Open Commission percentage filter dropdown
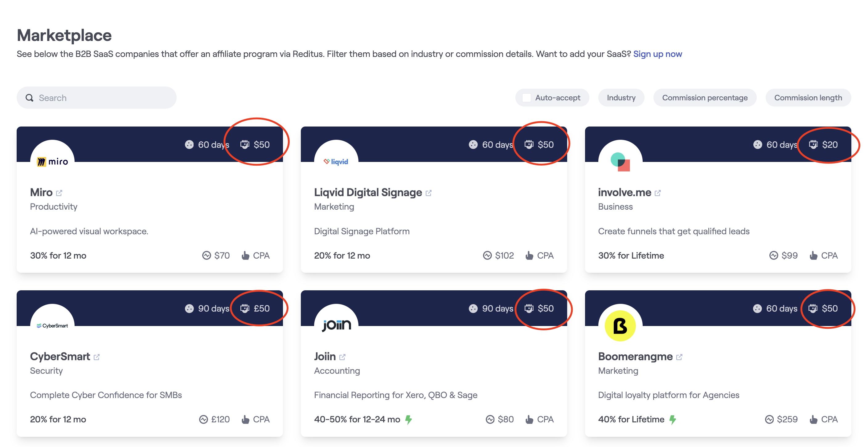The height and width of the screenshot is (447, 868). [705, 98]
